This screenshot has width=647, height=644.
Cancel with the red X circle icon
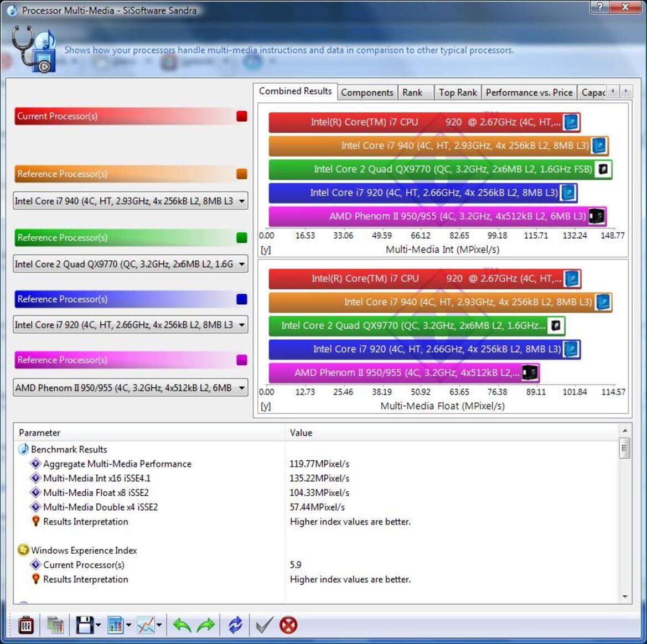point(288,625)
